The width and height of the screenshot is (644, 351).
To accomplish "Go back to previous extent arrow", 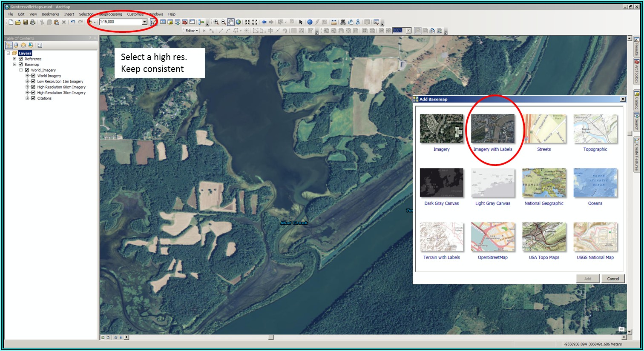I will [264, 22].
